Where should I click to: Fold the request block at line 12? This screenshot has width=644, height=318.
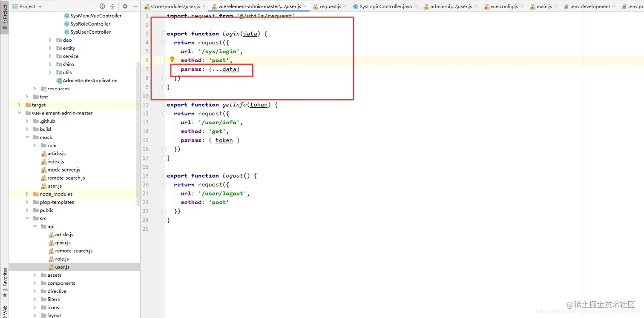click(164, 114)
